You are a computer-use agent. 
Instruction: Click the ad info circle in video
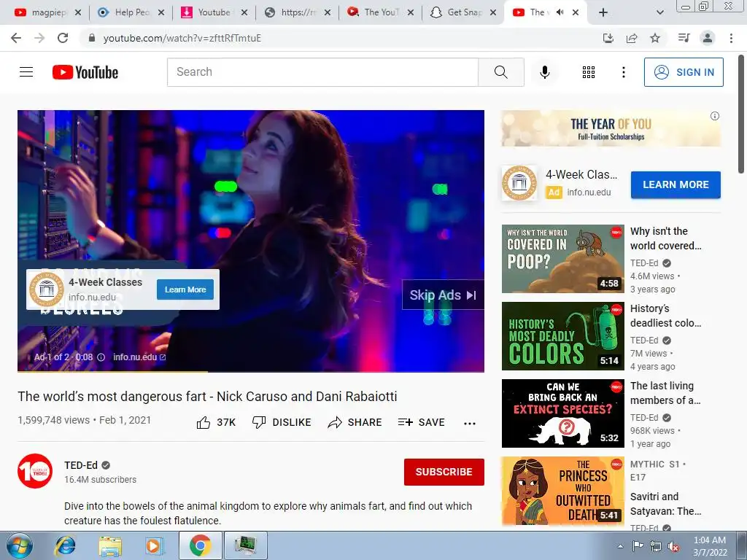tap(101, 357)
